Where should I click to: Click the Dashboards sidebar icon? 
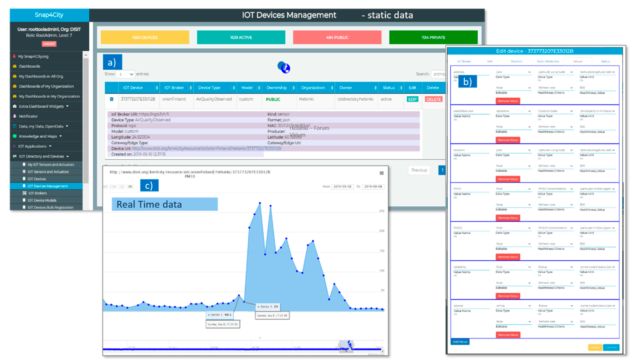(x=15, y=66)
